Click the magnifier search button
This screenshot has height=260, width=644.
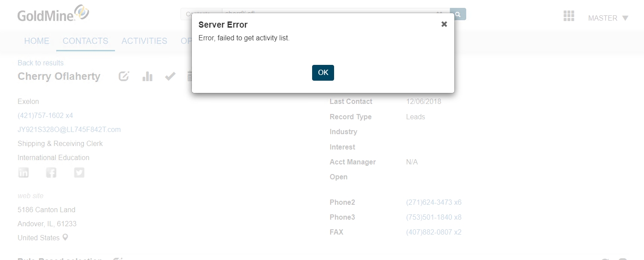458,14
